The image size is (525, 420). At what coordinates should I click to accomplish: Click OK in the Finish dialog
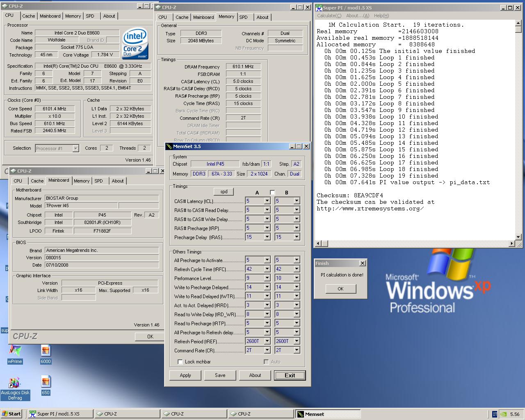click(340, 289)
